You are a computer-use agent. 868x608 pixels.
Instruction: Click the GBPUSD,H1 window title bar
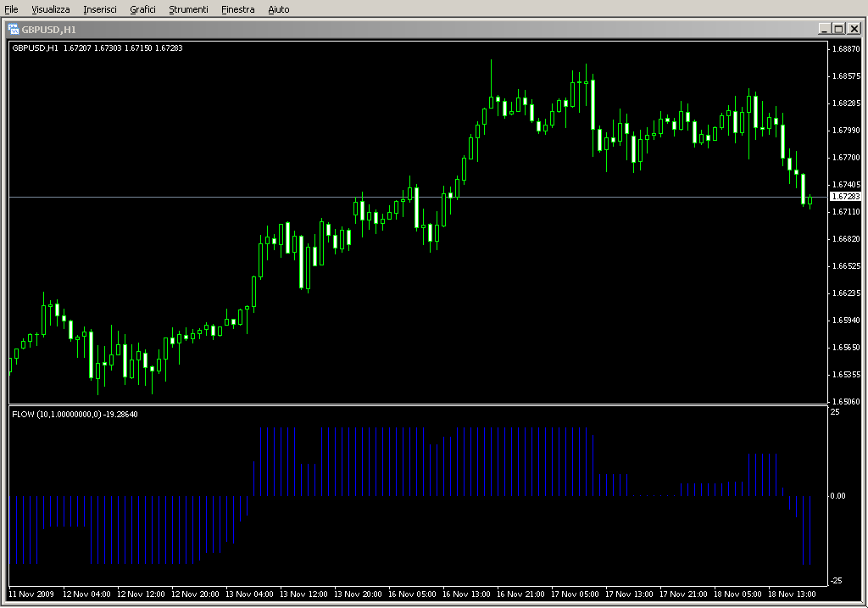pos(339,29)
